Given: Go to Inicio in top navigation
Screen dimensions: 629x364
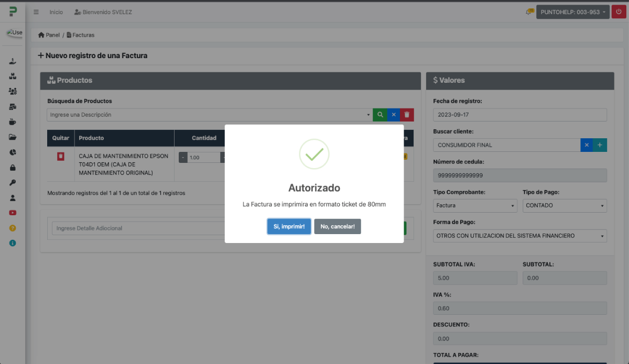Looking at the screenshot, I should coord(56,12).
